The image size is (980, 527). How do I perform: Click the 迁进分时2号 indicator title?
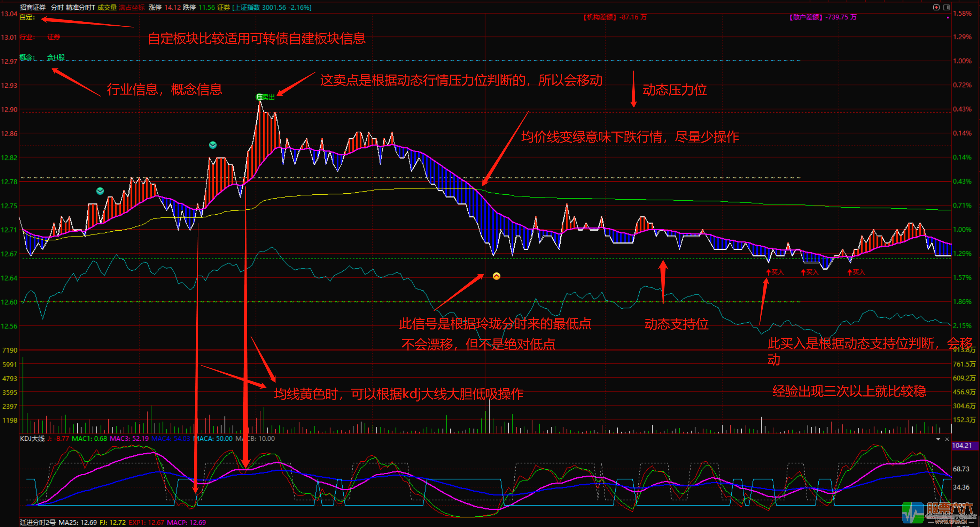click(38, 522)
